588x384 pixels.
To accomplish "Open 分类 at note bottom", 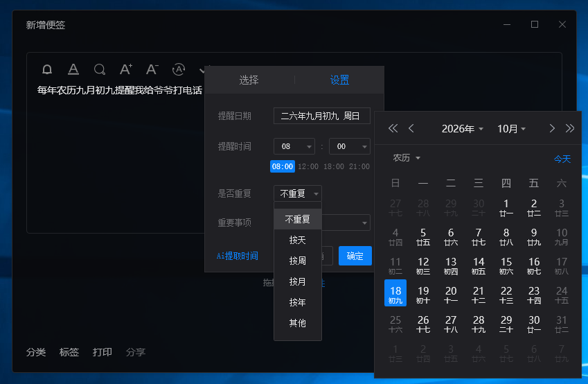I will (x=36, y=352).
